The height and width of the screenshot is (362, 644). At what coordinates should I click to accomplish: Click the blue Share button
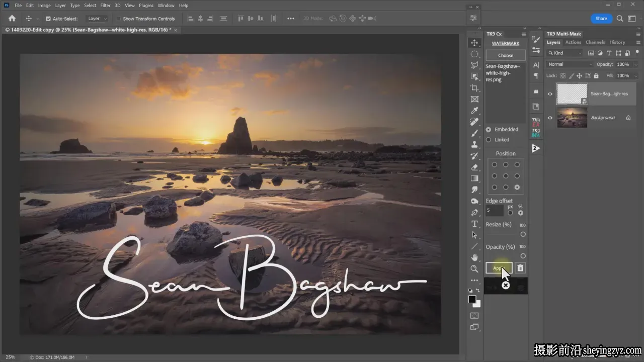601,19
